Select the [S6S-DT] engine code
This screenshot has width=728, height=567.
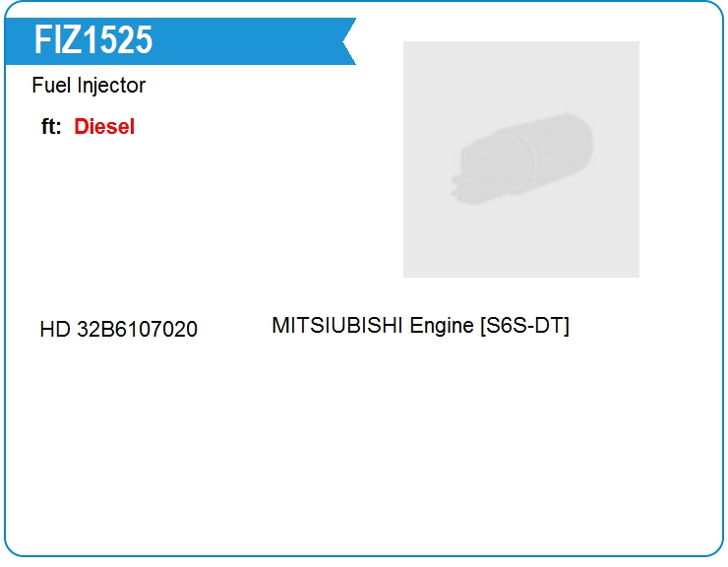524,326
